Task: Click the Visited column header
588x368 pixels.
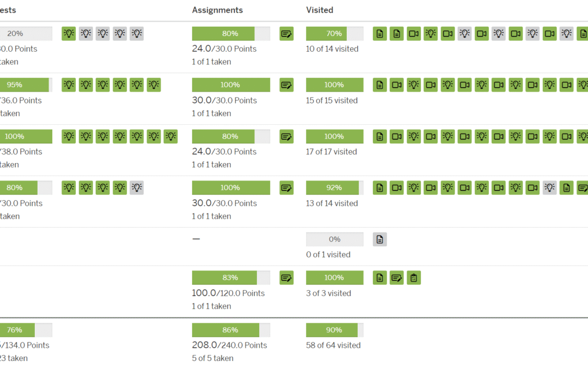Action: point(320,10)
